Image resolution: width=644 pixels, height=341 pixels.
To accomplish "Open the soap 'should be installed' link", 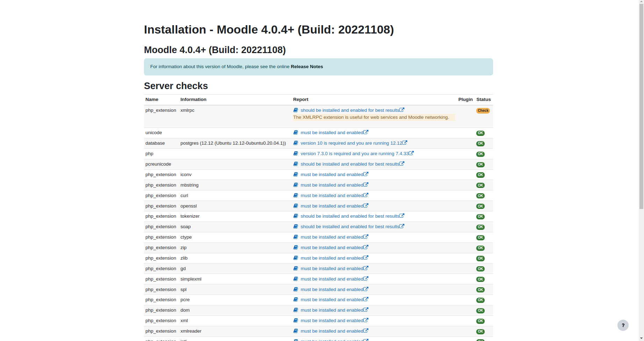I will [x=350, y=227].
